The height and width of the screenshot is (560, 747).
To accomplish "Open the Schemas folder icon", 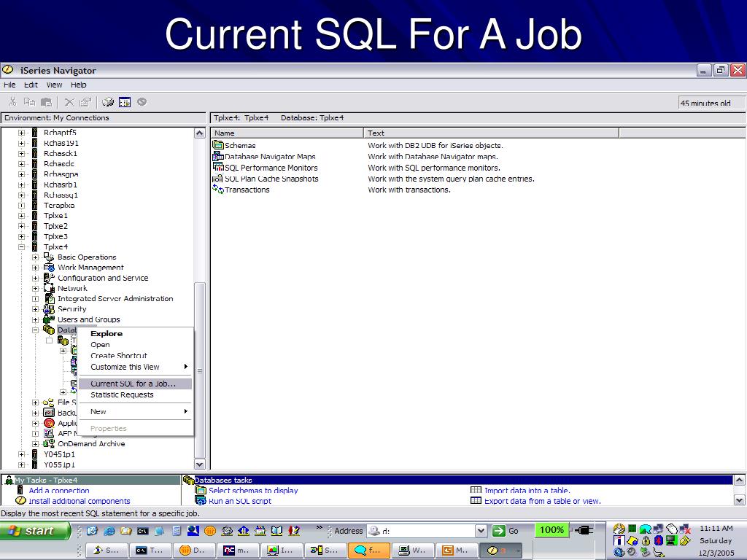I will (x=218, y=145).
